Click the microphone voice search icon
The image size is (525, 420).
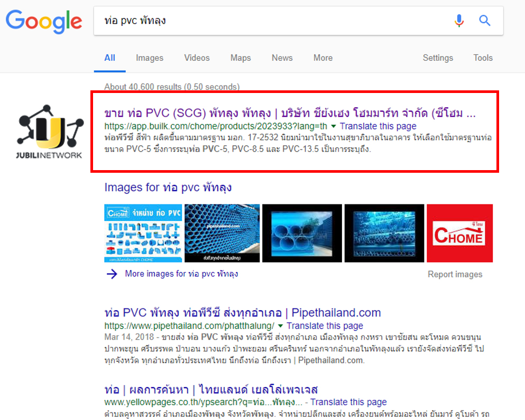459,21
